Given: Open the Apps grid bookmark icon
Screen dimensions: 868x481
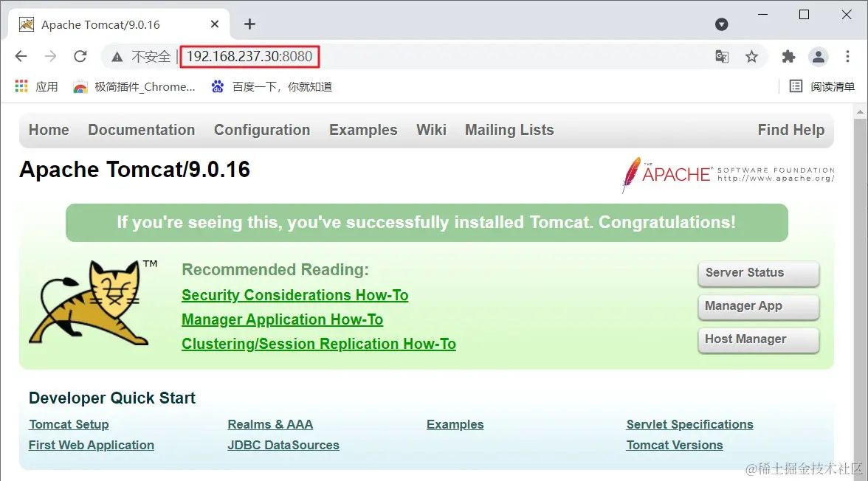Looking at the screenshot, I should 21,86.
